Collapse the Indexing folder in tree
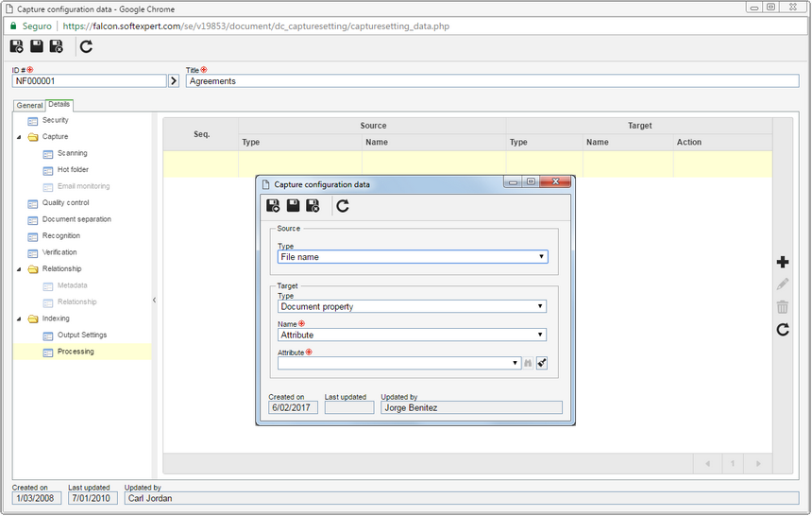The width and height of the screenshot is (812, 516). pyautogui.click(x=19, y=318)
